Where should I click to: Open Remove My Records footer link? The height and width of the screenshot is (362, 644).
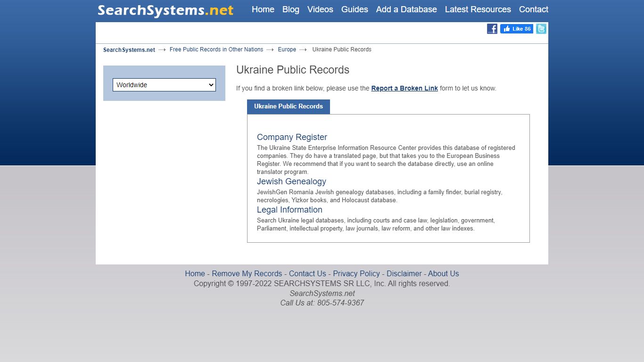click(x=247, y=273)
